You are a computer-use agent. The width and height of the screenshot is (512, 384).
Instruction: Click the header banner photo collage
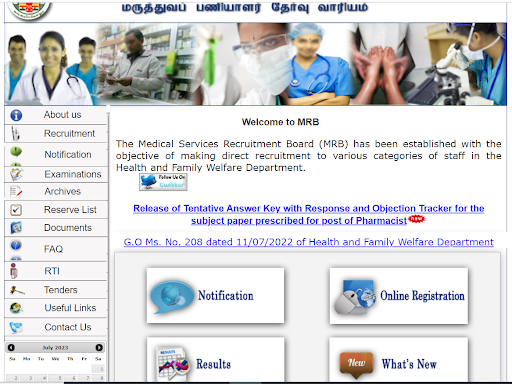255,64
